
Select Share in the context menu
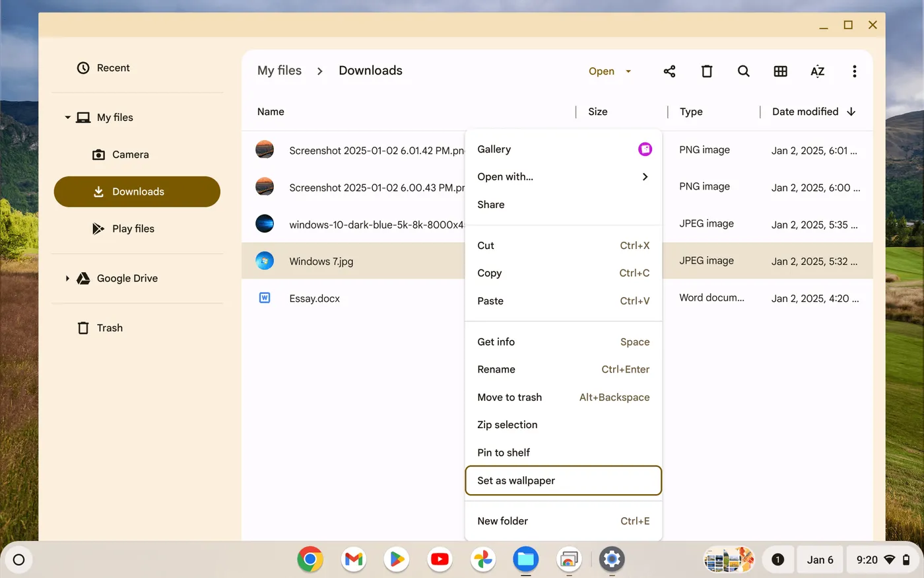[564, 205]
